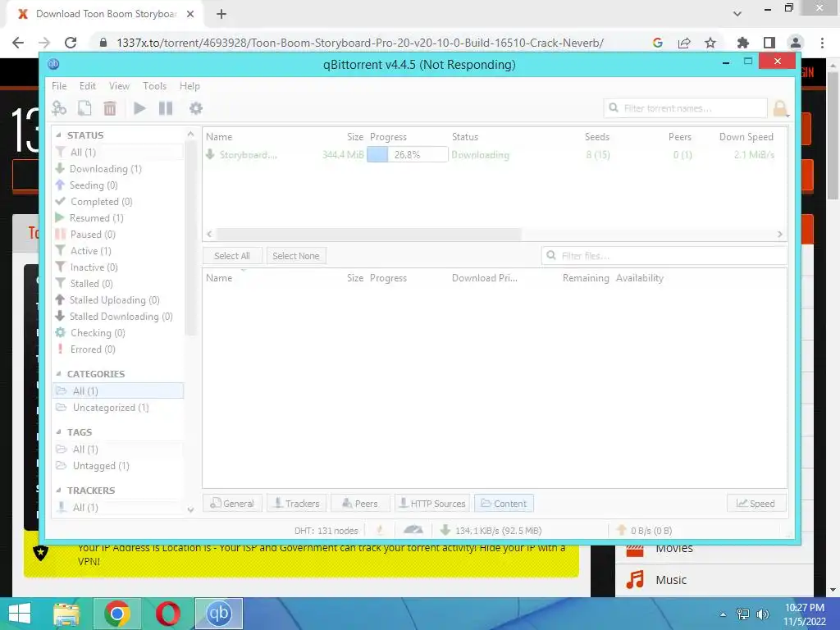
Task: Switch to the Content tab
Action: pyautogui.click(x=504, y=504)
